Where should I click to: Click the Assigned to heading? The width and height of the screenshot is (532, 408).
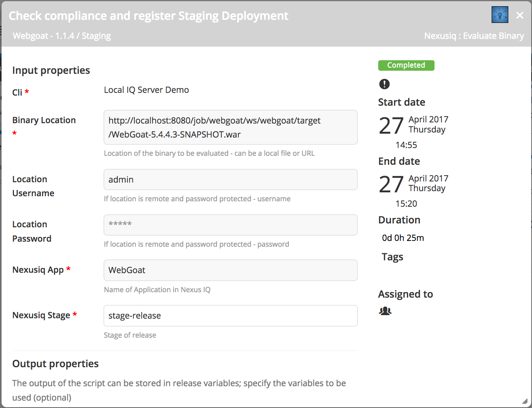[405, 295]
